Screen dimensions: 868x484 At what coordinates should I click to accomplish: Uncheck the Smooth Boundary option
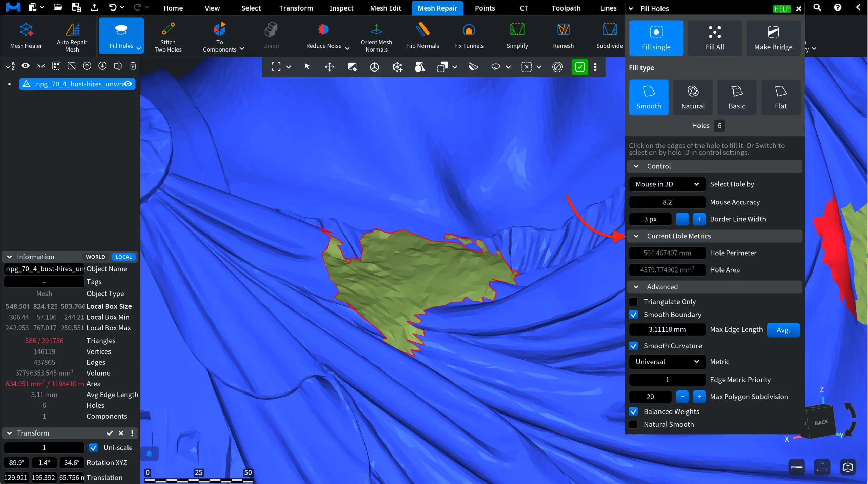click(633, 315)
